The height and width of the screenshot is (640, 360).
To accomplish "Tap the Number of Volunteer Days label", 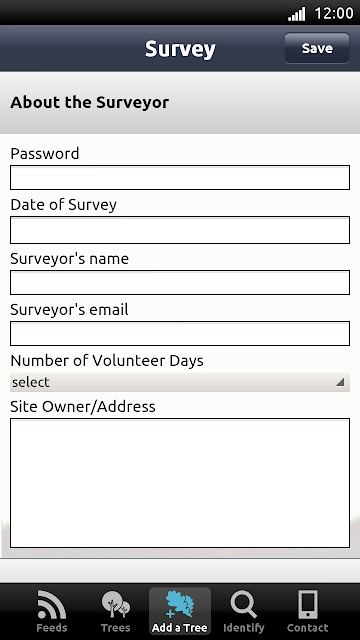I will point(107,360).
